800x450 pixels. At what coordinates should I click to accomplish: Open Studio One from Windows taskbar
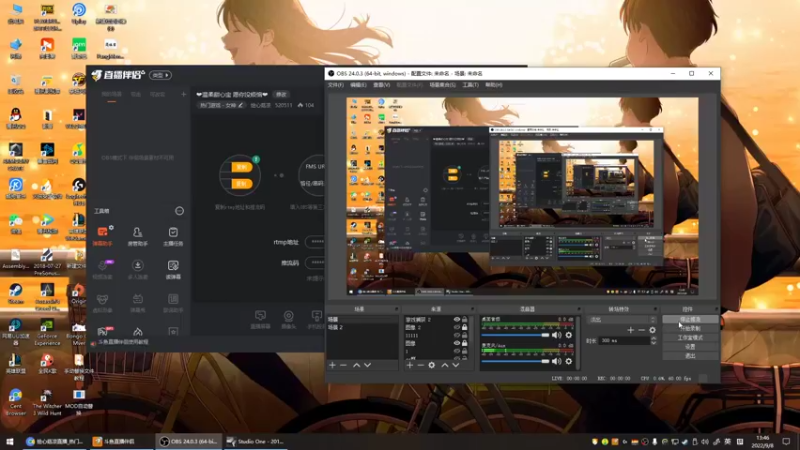click(255, 441)
